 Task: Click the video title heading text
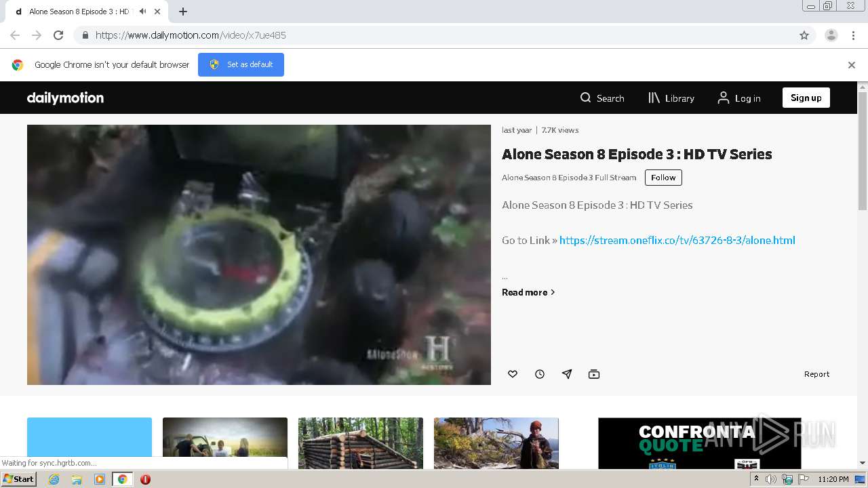point(637,155)
